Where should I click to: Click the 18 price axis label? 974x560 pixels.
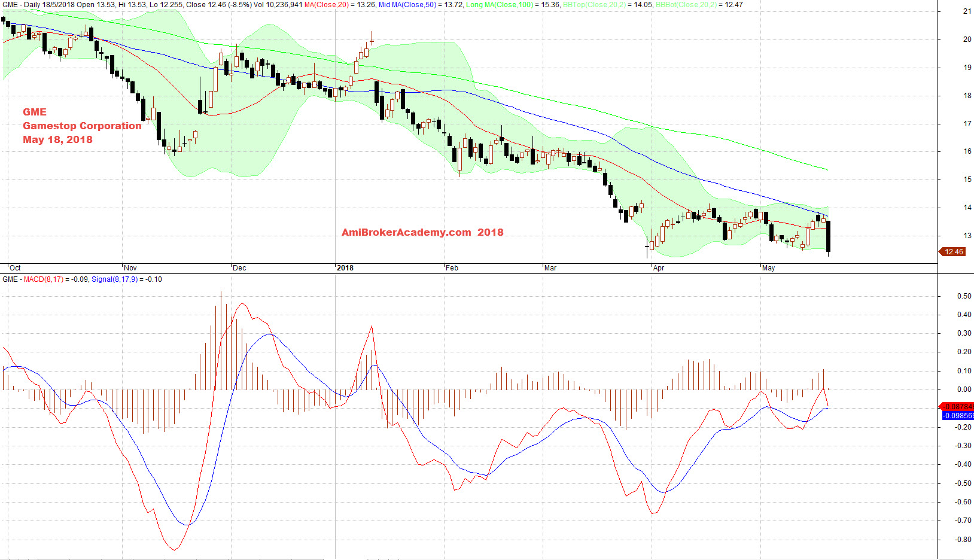point(967,96)
